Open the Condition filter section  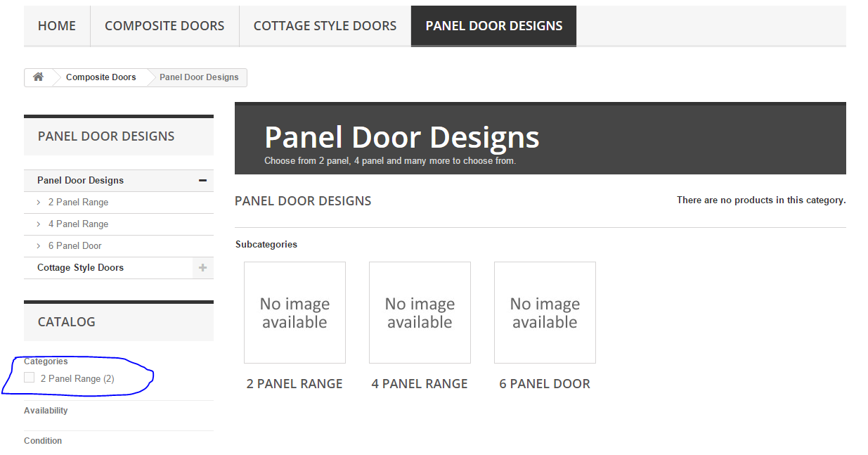[43, 441]
